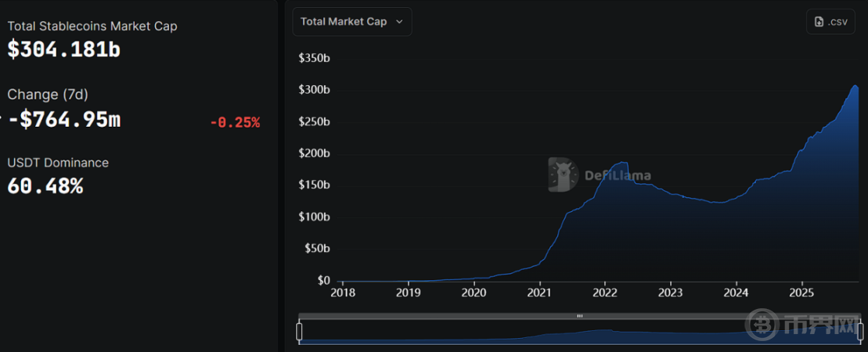Click the grip icon atop range slider
This screenshot has height=352, width=868.
pyautogui.click(x=579, y=316)
